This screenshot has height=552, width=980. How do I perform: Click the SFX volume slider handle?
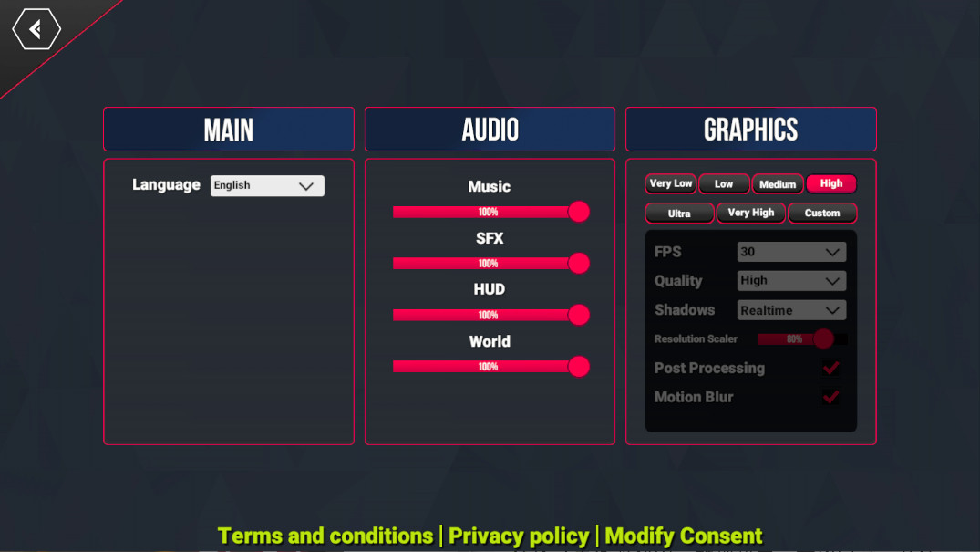pyautogui.click(x=579, y=264)
